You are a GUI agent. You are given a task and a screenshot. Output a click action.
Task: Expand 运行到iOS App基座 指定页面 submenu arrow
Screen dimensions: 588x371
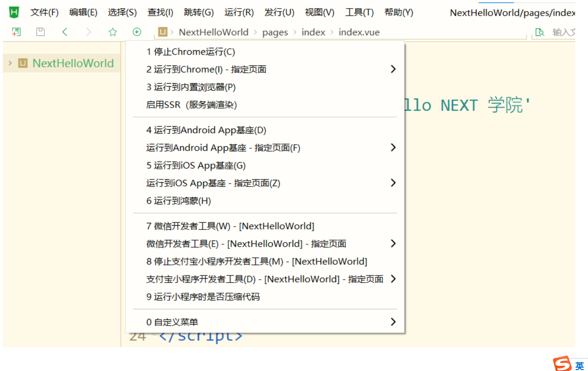tap(393, 183)
